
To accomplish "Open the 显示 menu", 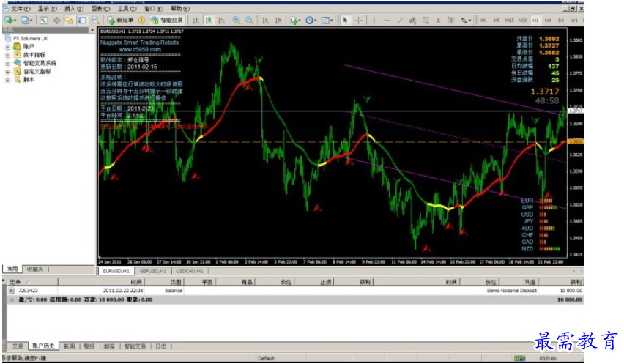I will pos(47,8).
